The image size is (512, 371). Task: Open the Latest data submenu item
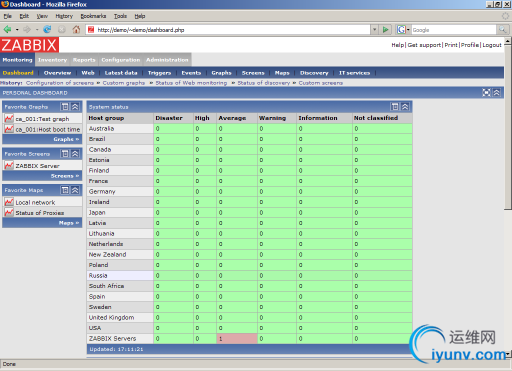tap(121, 73)
